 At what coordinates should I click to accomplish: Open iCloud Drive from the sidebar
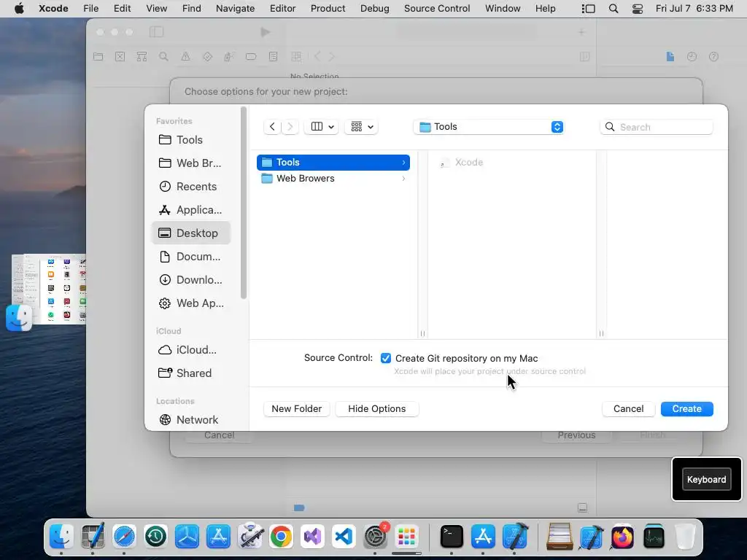click(x=190, y=349)
